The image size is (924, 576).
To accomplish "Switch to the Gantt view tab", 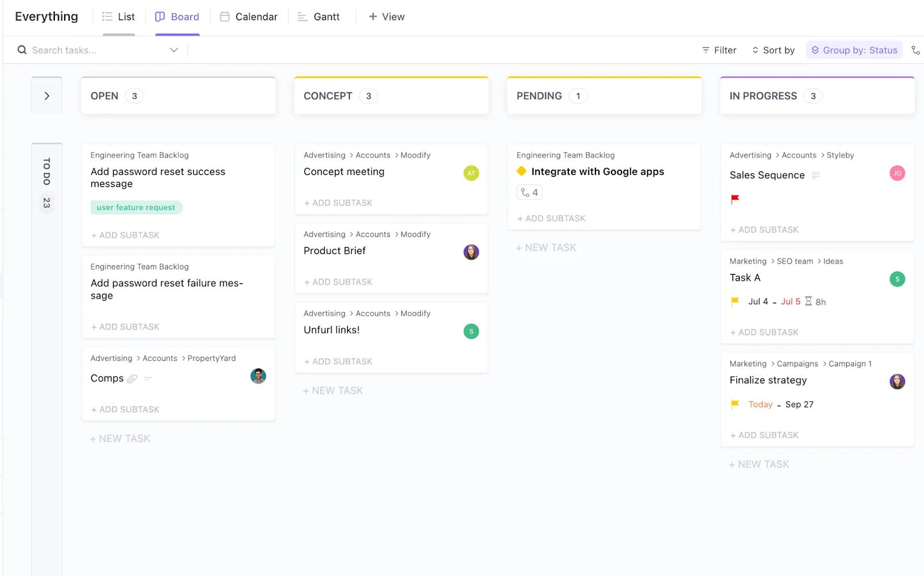I will click(x=318, y=17).
